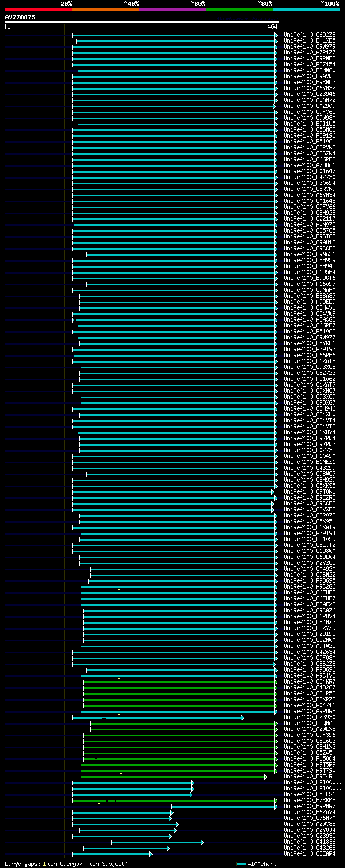Select the UniRef100_C5XYZ9 label
This screenshot has height=868, width=345.
309,628
